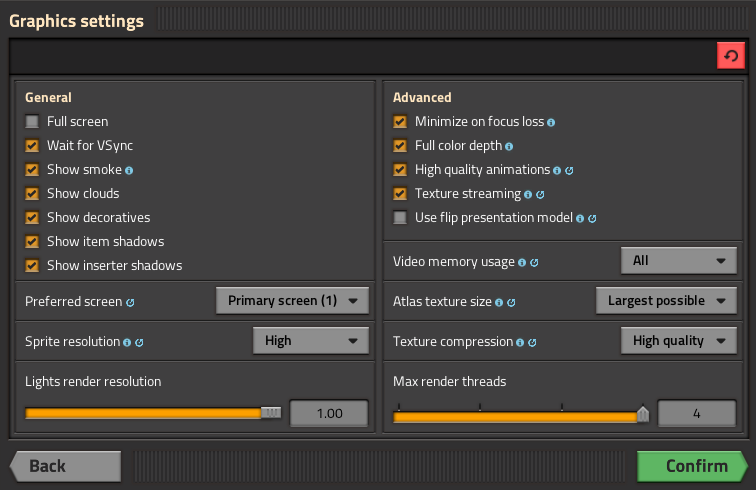
Task: Click the info icon beside Show smoke
Action: [x=129, y=170]
